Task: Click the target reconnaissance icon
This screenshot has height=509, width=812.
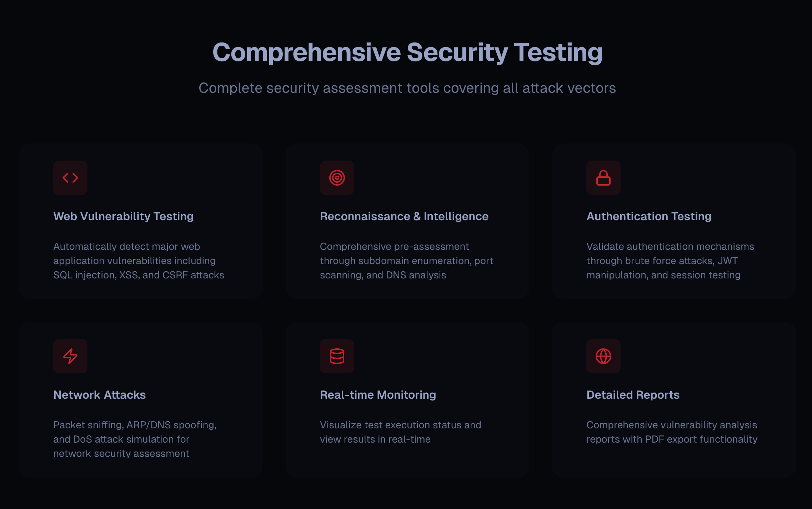Action: coord(337,177)
